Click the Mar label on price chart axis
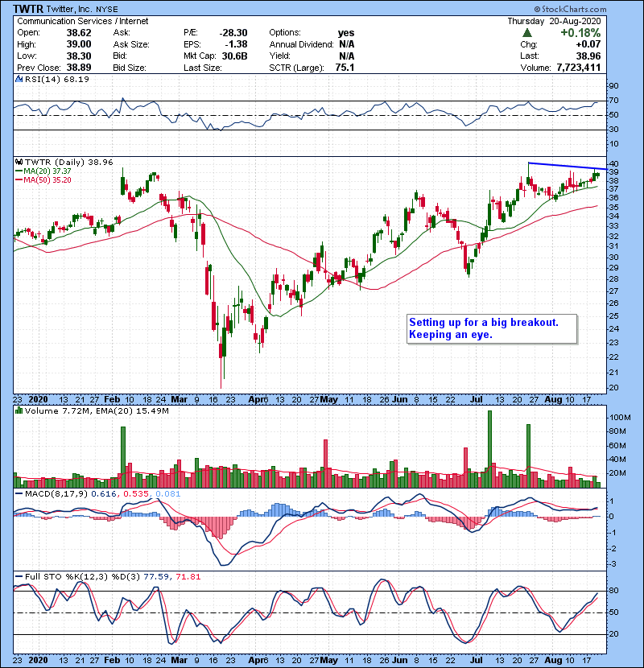This screenshot has width=644, height=668. click(x=179, y=400)
